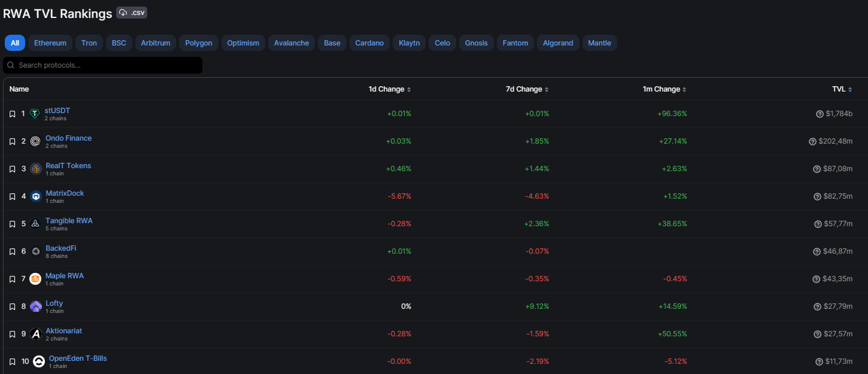Filter by the Ethereum chain
Screen dimensions: 868x374
coord(50,43)
